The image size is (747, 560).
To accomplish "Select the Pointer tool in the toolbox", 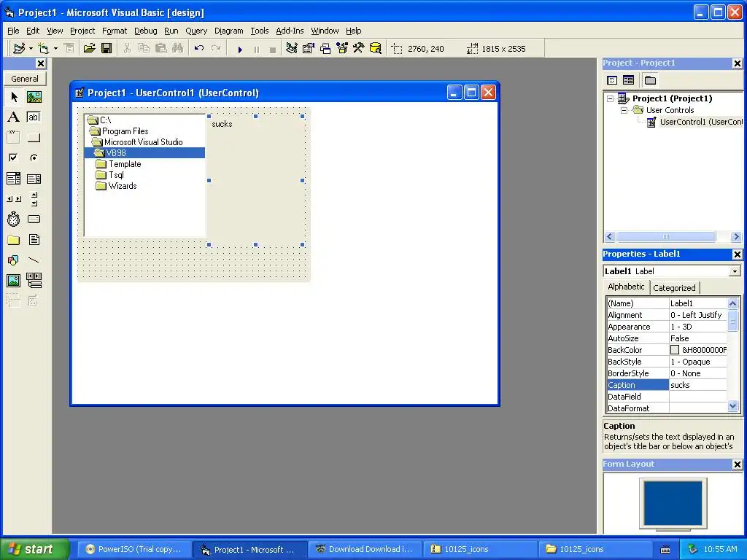I will [x=14, y=97].
